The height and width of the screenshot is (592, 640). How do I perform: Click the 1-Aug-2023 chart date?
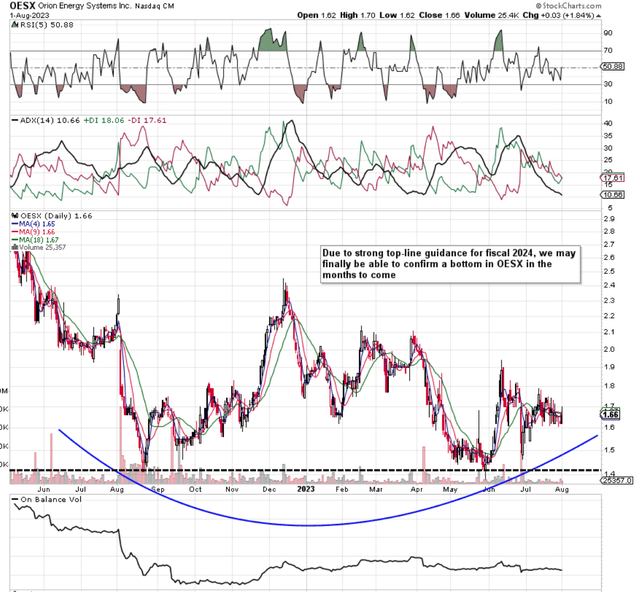click(29, 16)
